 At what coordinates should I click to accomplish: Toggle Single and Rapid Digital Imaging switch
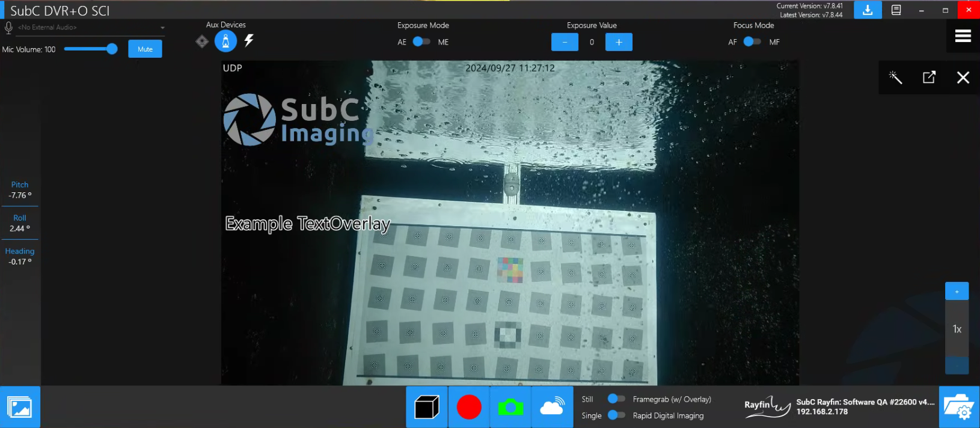[616, 415]
